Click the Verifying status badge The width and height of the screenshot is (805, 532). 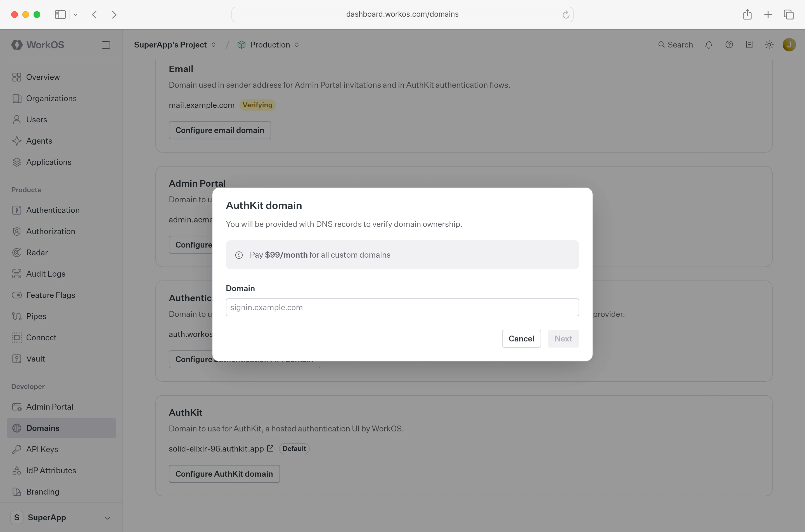coord(258,105)
